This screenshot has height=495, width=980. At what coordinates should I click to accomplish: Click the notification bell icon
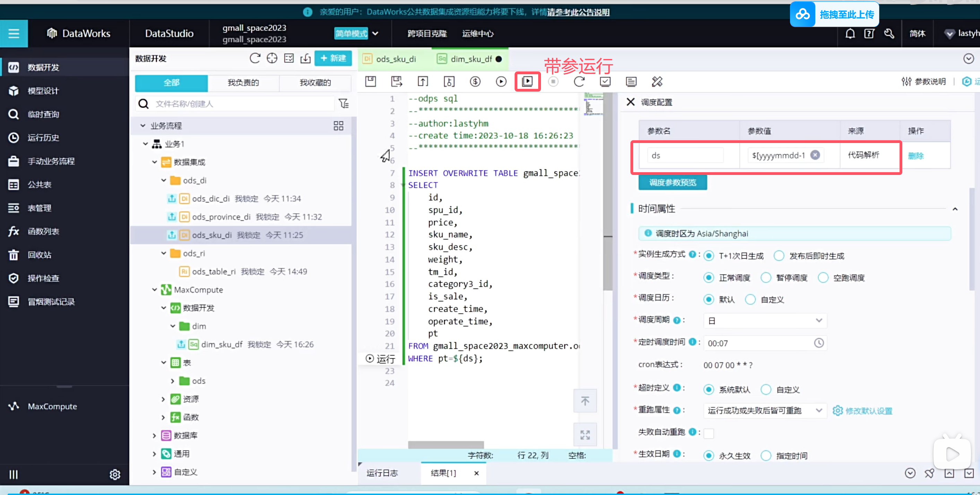pos(850,34)
